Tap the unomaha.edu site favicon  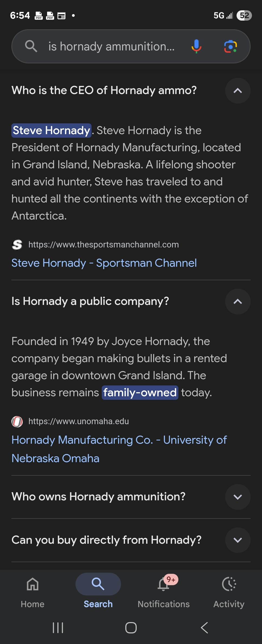coord(17,421)
